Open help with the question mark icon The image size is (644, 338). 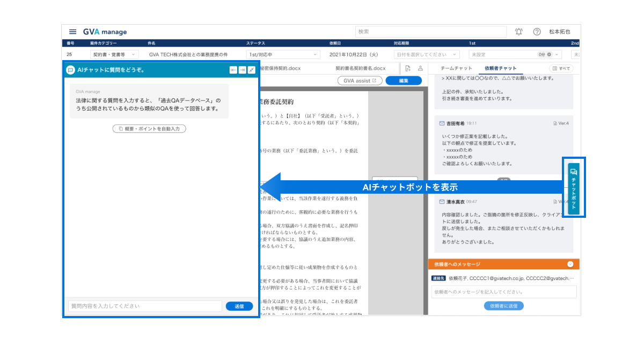tap(537, 32)
